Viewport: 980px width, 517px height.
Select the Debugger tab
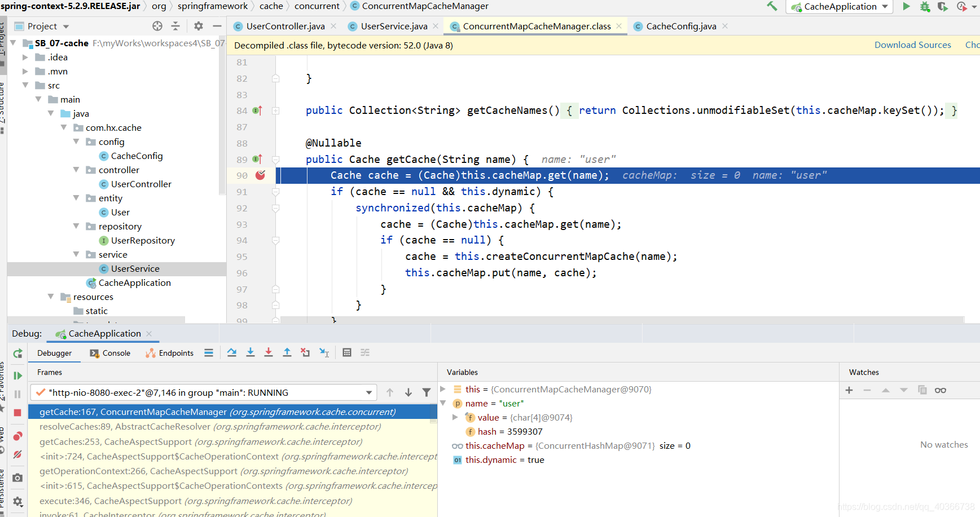(55, 353)
